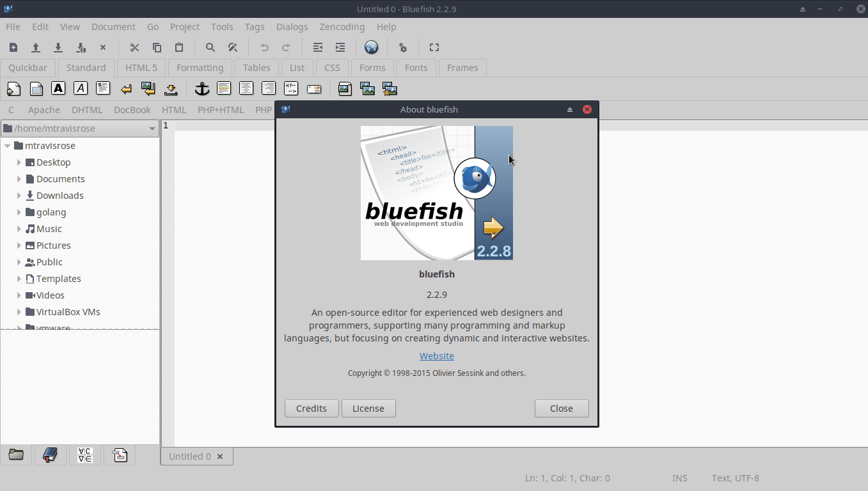The height and width of the screenshot is (491, 868).
Task: Close the Untitled 0 document tab X
Action: 220,456
